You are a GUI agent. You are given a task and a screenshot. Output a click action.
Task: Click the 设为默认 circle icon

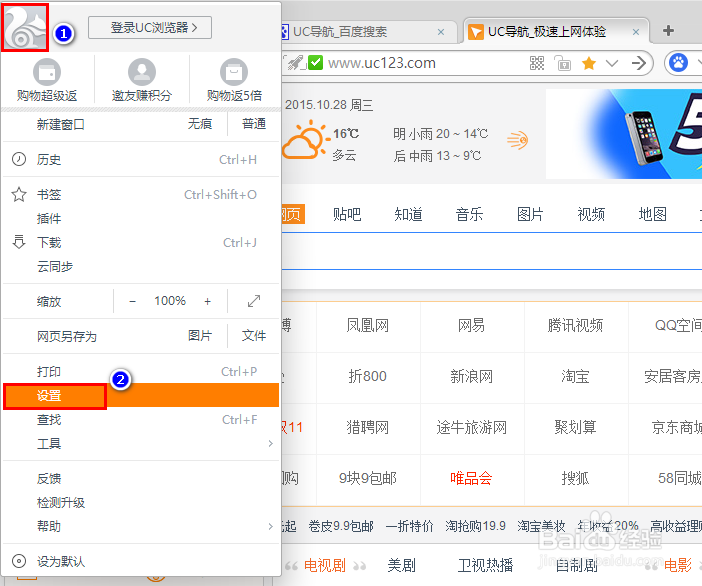[19, 560]
